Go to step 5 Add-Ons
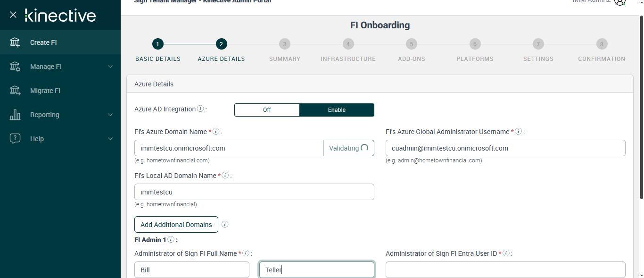Viewport: 644px width, 278px height. (411, 44)
